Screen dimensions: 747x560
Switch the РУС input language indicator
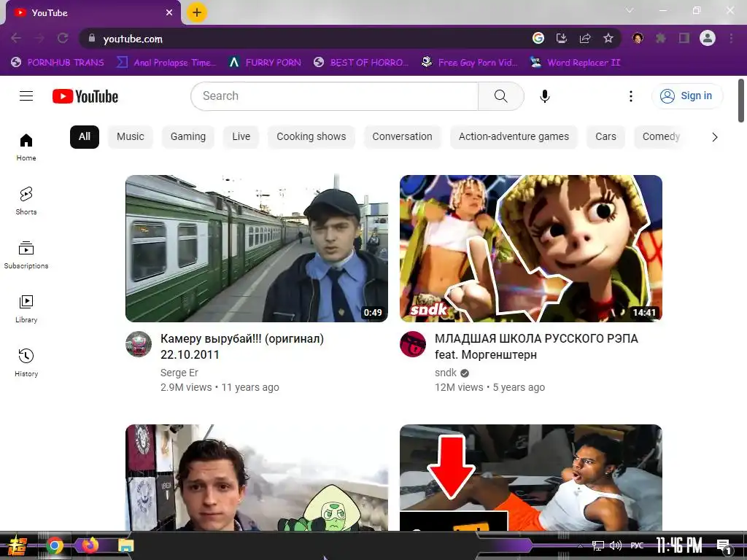pos(637,545)
